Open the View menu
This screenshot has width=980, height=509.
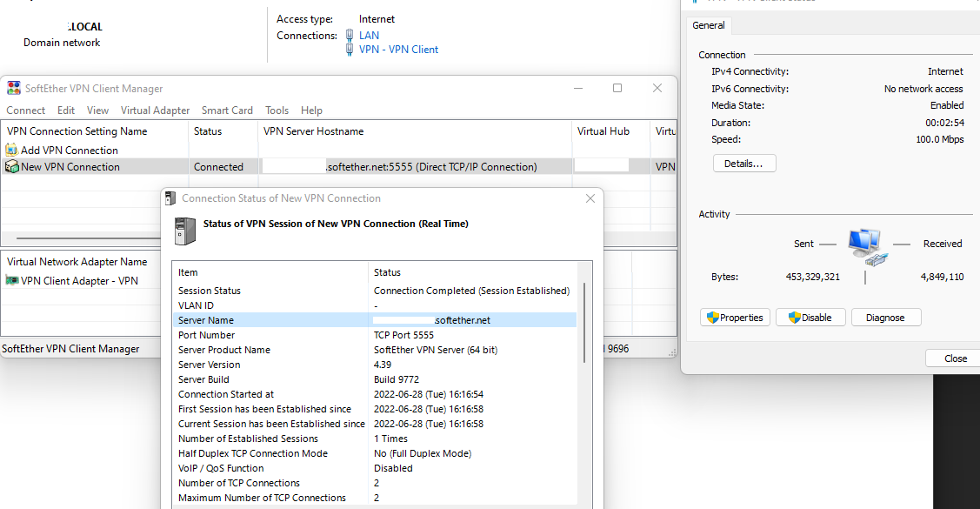pyautogui.click(x=97, y=110)
